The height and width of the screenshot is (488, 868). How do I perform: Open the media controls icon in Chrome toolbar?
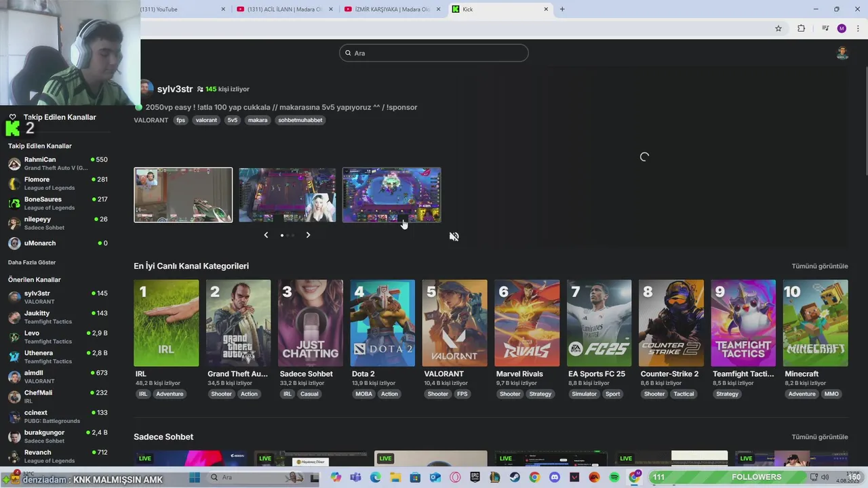pyautogui.click(x=825, y=28)
